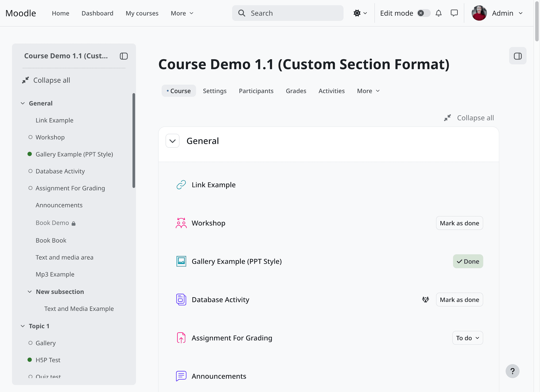The image size is (540, 392).
Task: Open the block drawer icon at right
Action: coord(518,56)
